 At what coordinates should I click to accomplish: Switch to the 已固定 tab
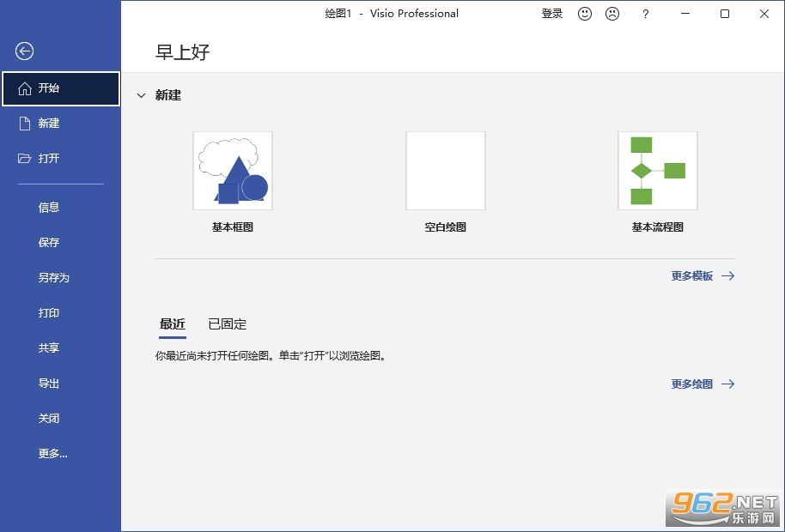228,324
